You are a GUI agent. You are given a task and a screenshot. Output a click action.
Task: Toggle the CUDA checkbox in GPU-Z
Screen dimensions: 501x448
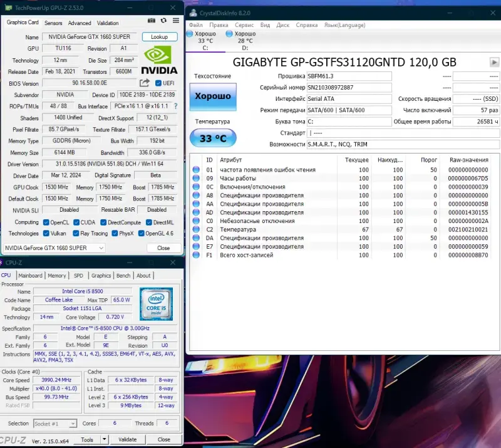(x=76, y=222)
